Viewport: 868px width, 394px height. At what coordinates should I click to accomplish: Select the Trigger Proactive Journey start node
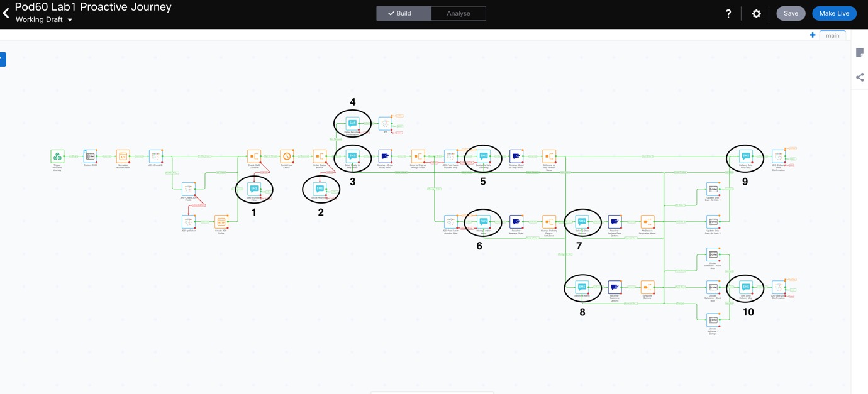pos(57,156)
